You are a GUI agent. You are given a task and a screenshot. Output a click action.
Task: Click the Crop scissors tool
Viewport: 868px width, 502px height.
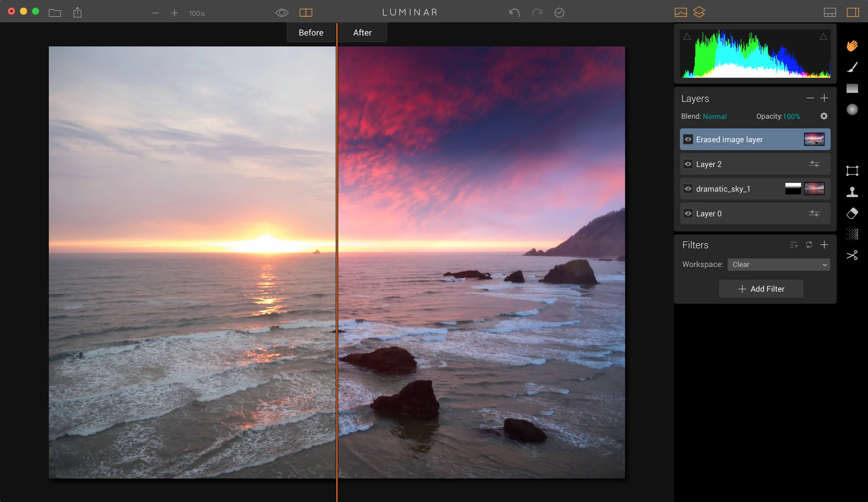852,256
